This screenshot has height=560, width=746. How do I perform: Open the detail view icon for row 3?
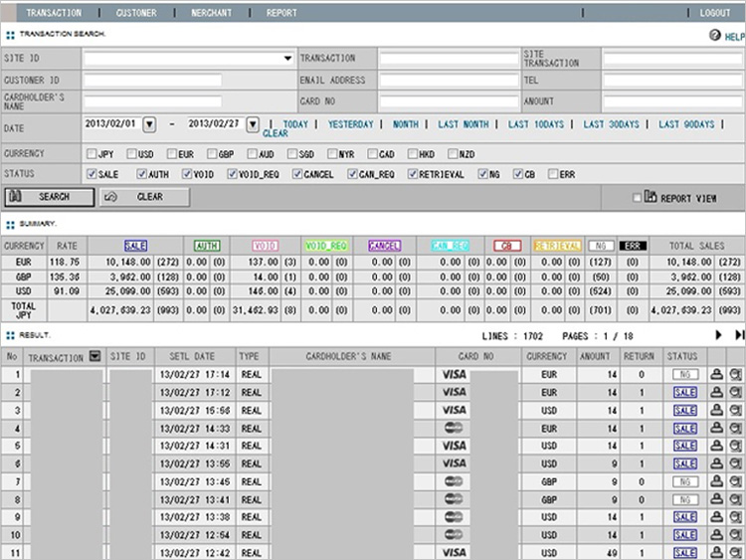tap(735, 411)
